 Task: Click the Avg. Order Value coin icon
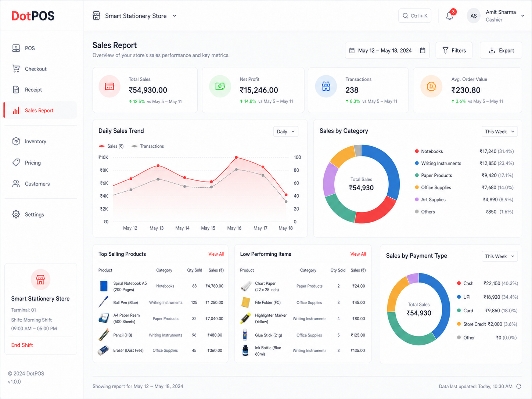431,86
